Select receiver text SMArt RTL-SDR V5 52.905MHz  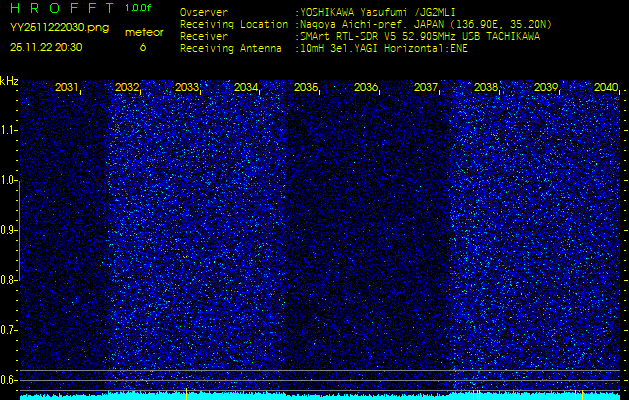[x=380, y=37]
